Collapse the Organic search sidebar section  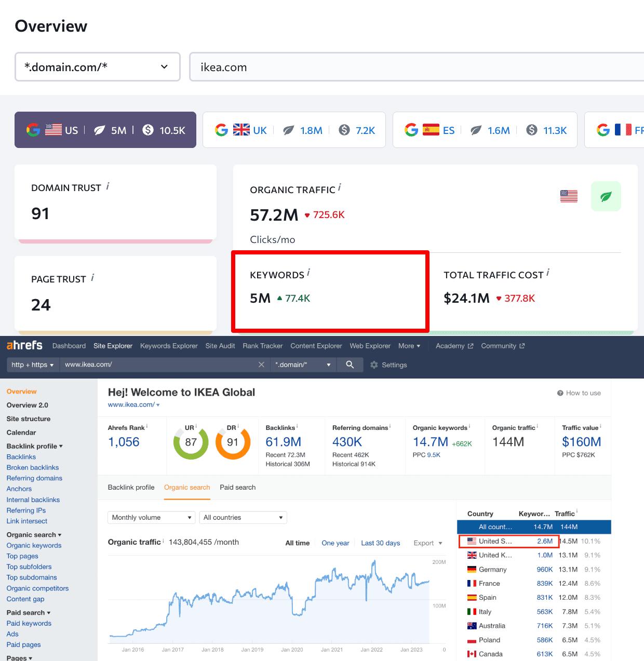34,535
